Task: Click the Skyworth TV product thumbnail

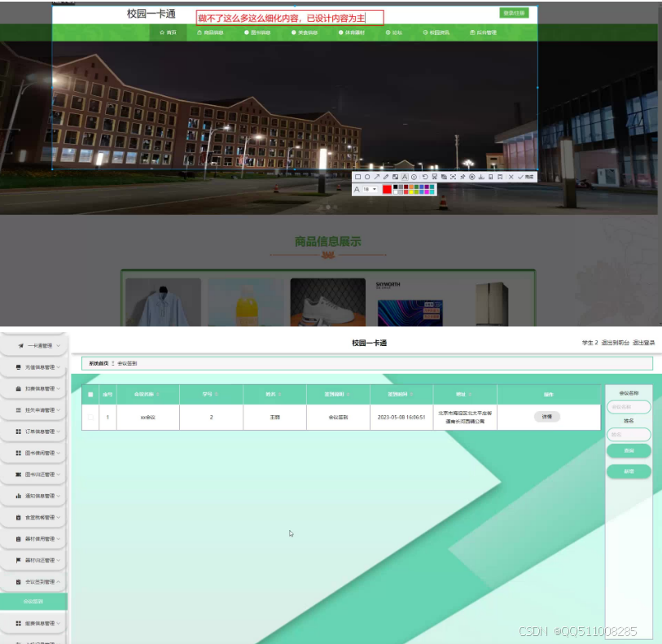Action: click(410, 302)
